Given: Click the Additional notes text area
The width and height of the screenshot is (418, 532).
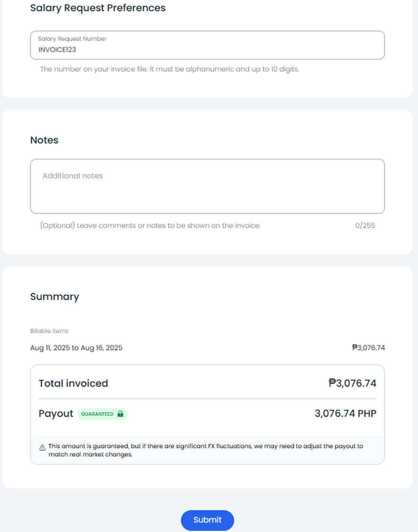Looking at the screenshot, I should pos(208,186).
